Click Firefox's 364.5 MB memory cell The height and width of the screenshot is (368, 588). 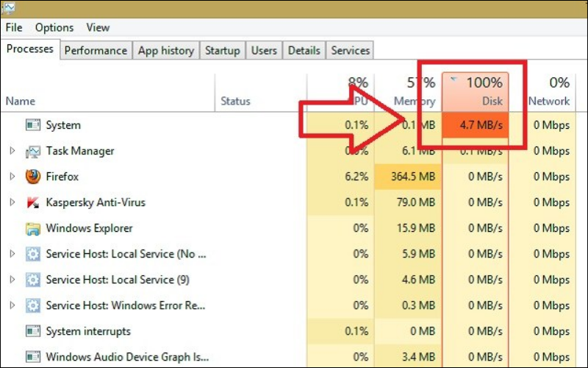[408, 177]
